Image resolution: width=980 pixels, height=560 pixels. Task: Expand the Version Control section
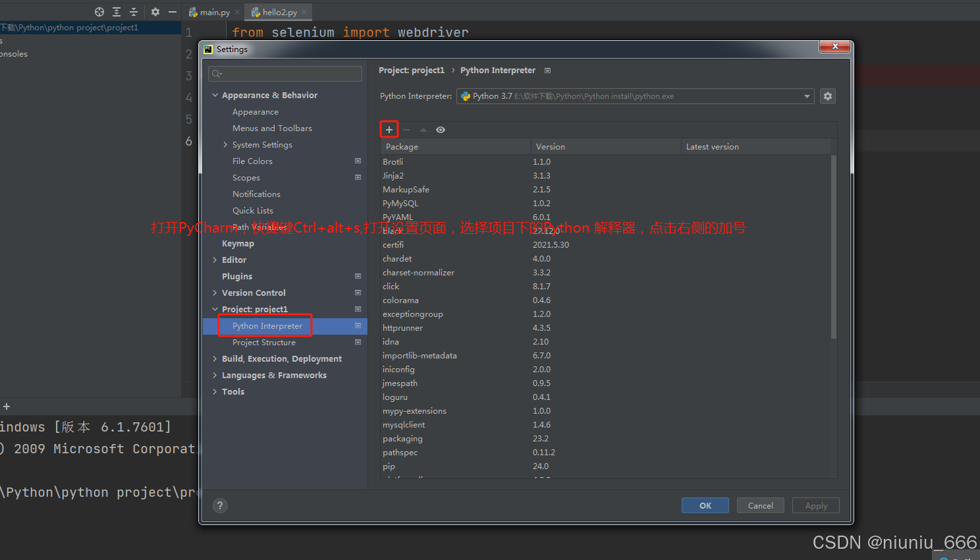[215, 293]
